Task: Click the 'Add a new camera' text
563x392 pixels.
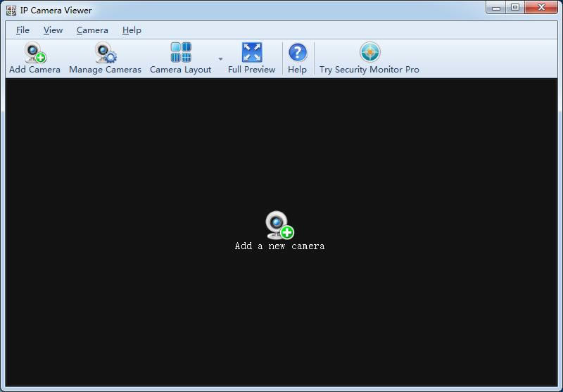Action: [x=279, y=246]
